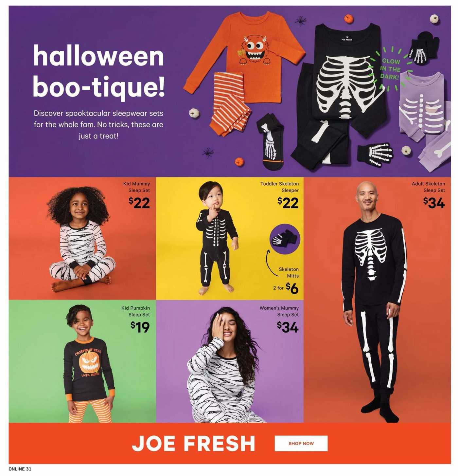Screen dimensions: 458x476
Task: Click the SHOP NOW button
Action: (301, 443)
